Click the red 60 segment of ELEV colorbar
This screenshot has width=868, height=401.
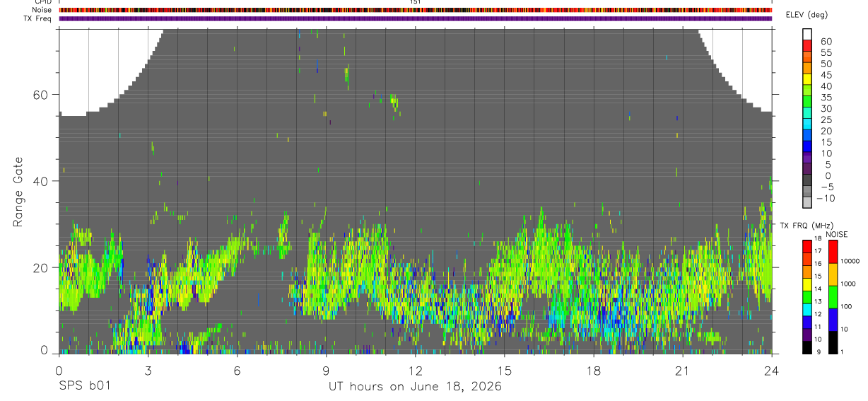coord(807,46)
